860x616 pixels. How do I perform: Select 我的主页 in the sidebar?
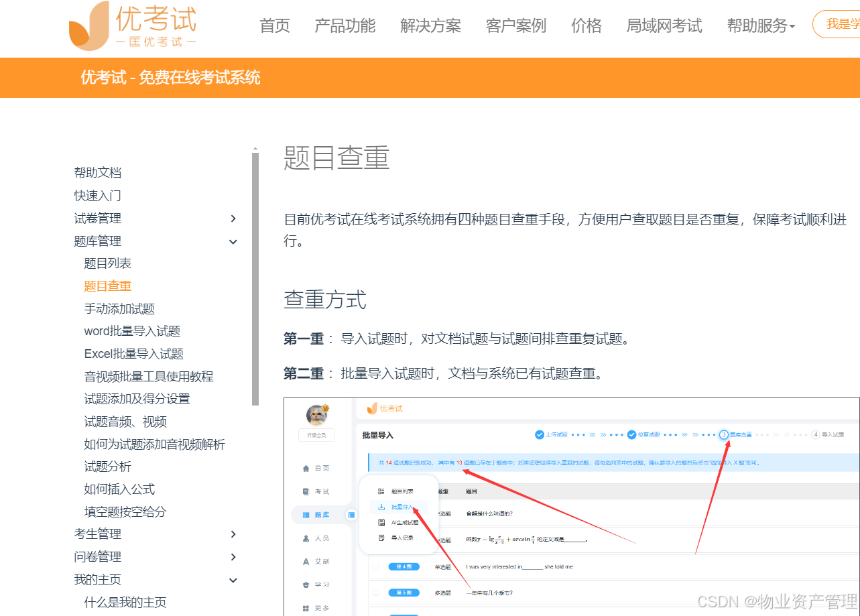98,580
